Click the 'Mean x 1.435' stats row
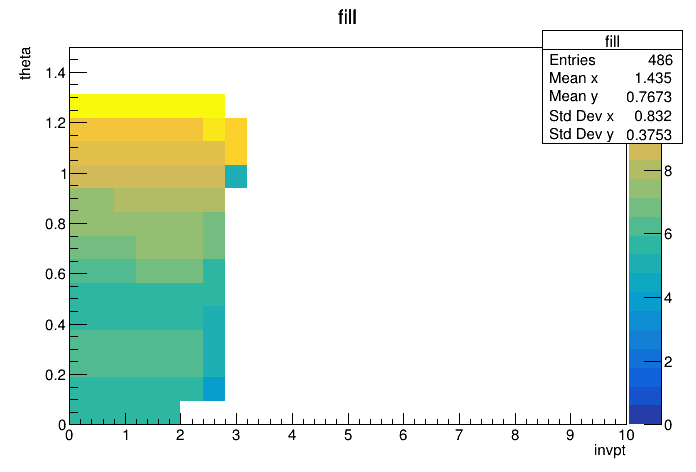 click(x=612, y=78)
